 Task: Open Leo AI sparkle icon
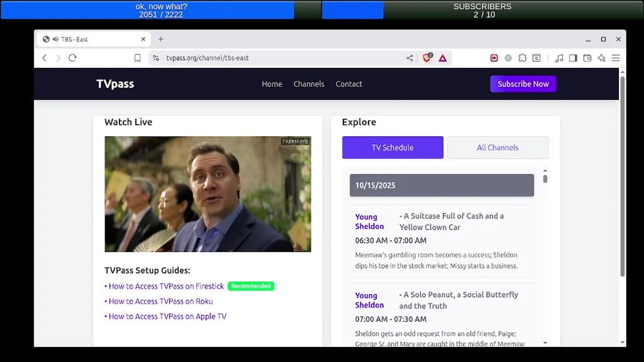coord(601,58)
